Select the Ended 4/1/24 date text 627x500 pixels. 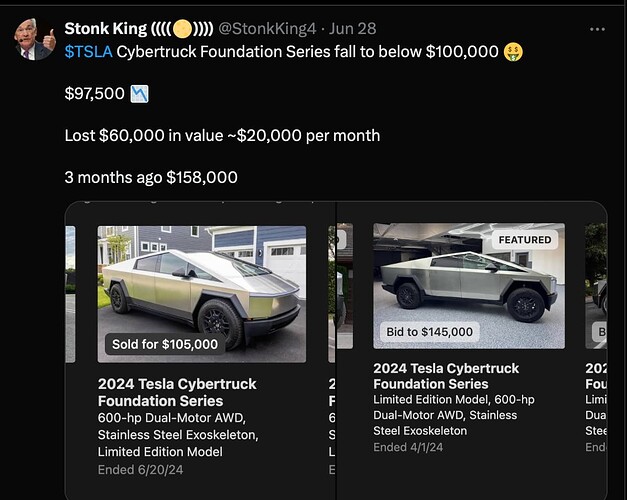pyautogui.click(x=408, y=447)
